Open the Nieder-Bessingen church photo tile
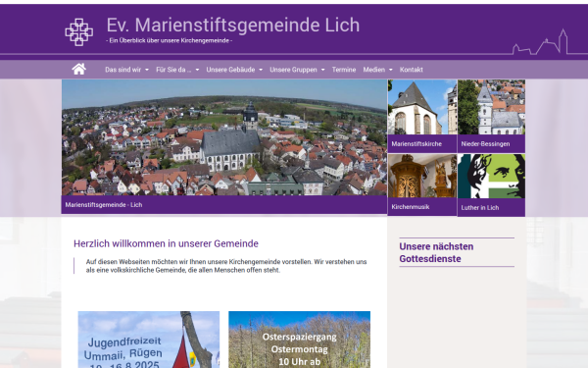588x368 pixels. coord(492,107)
